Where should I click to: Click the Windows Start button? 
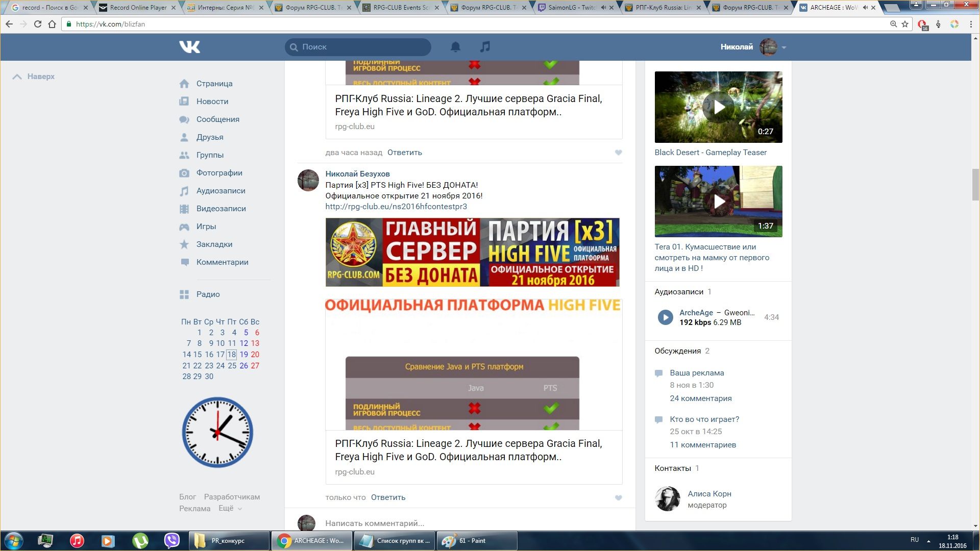point(14,540)
